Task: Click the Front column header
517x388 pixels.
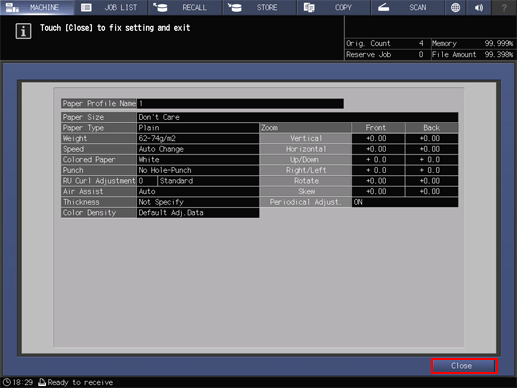Action: [378, 128]
